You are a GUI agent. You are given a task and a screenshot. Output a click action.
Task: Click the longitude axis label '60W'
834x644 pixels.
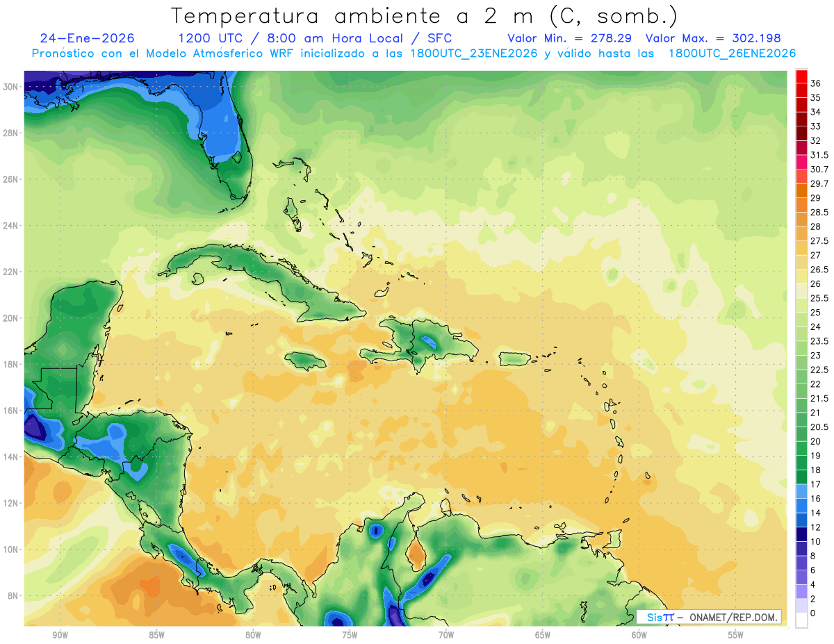click(639, 635)
